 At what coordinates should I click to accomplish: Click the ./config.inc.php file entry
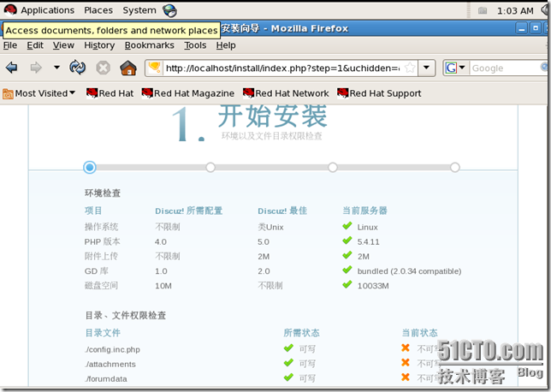112,349
